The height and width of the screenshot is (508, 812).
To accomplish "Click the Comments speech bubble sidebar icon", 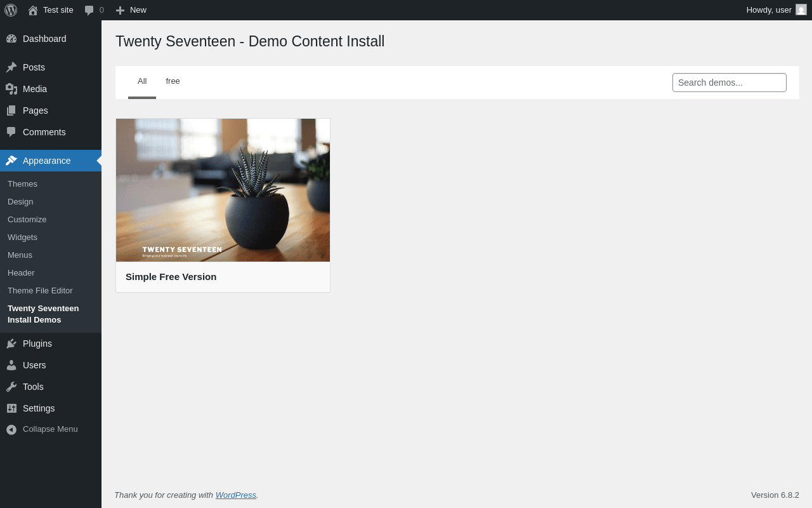I will click(x=11, y=132).
